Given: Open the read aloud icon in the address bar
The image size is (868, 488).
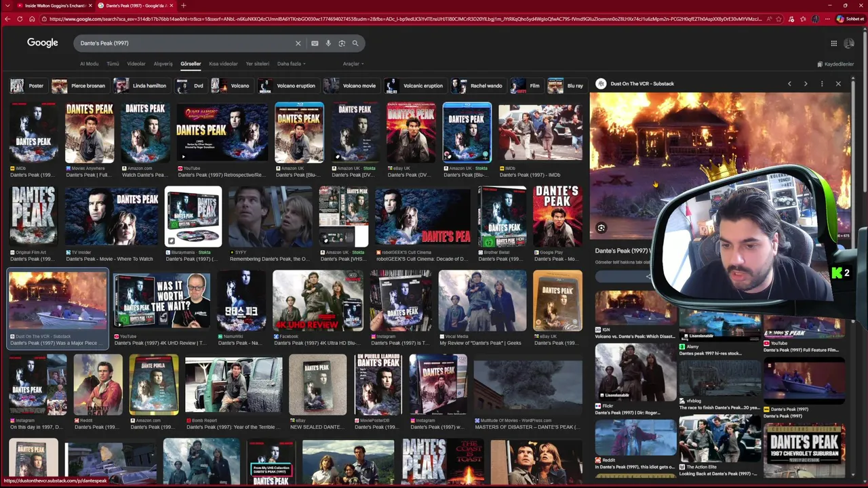Looking at the screenshot, I should [x=769, y=19].
